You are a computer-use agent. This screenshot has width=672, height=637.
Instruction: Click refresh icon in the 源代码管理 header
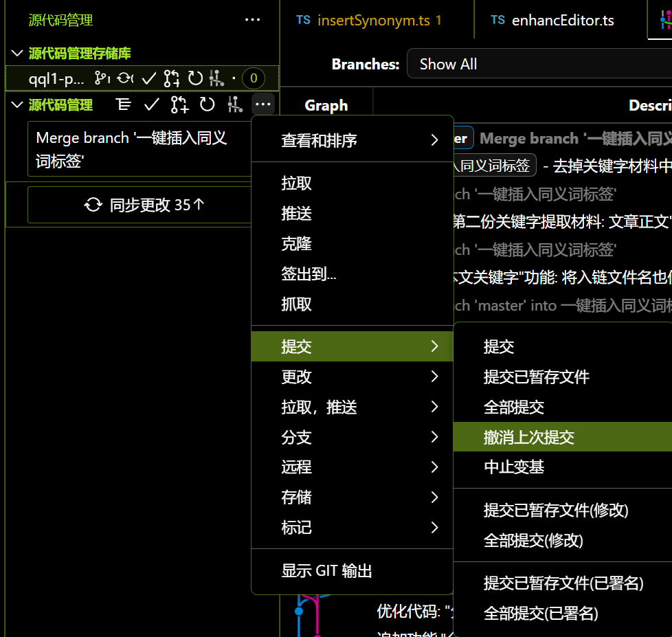(207, 105)
